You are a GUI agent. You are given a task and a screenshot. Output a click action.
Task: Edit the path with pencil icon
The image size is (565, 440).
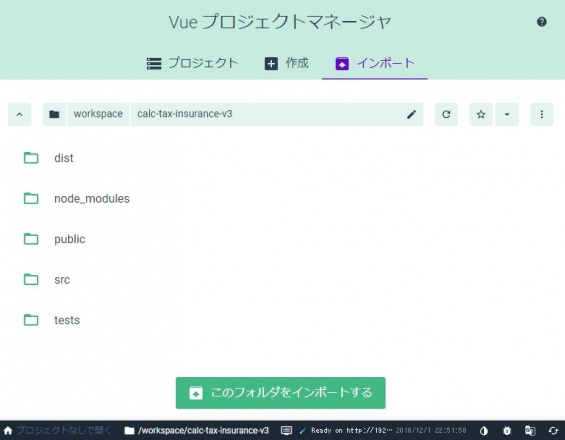pos(411,114)
